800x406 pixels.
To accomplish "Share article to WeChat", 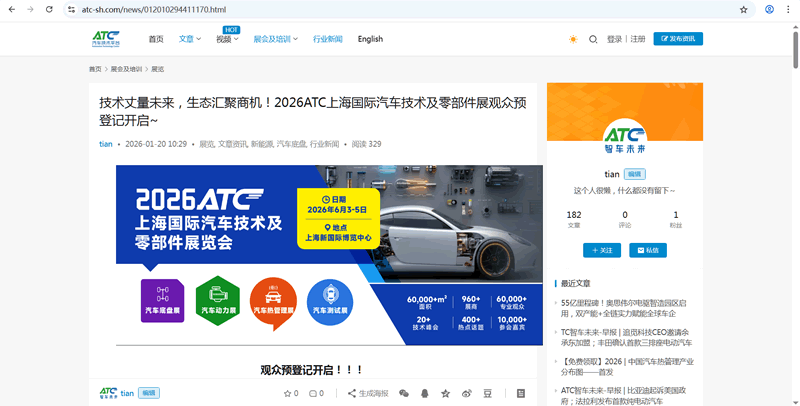I will point(404,394).
